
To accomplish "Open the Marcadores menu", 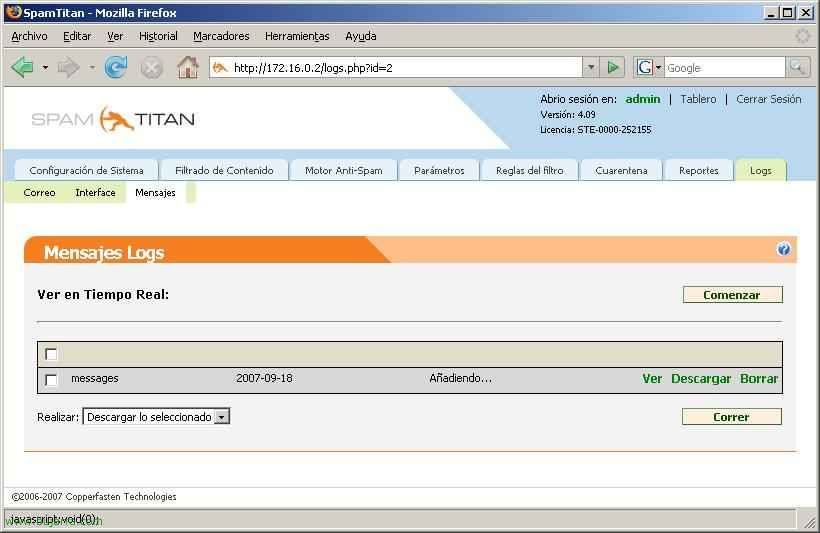I will click(x=221, y=36).
